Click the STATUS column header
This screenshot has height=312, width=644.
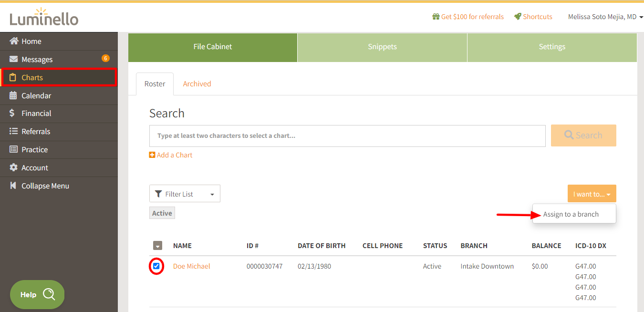pyautogui.click(x=435, y=246)
